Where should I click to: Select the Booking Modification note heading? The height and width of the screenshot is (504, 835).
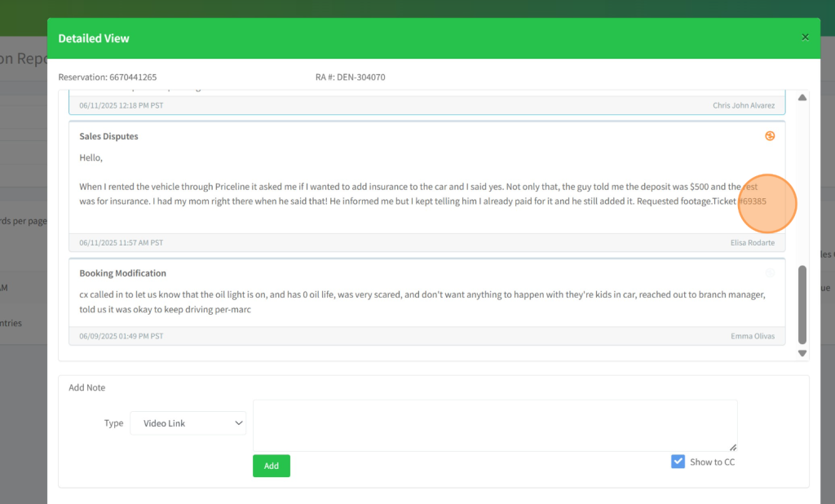click(x=122, y=273)
